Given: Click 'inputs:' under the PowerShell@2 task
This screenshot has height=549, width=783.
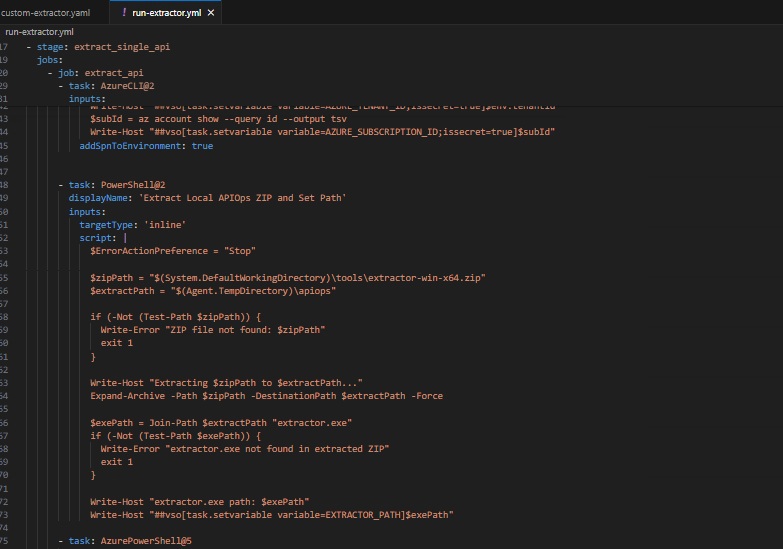Looking at the screenshot, I should click(87, 212).
